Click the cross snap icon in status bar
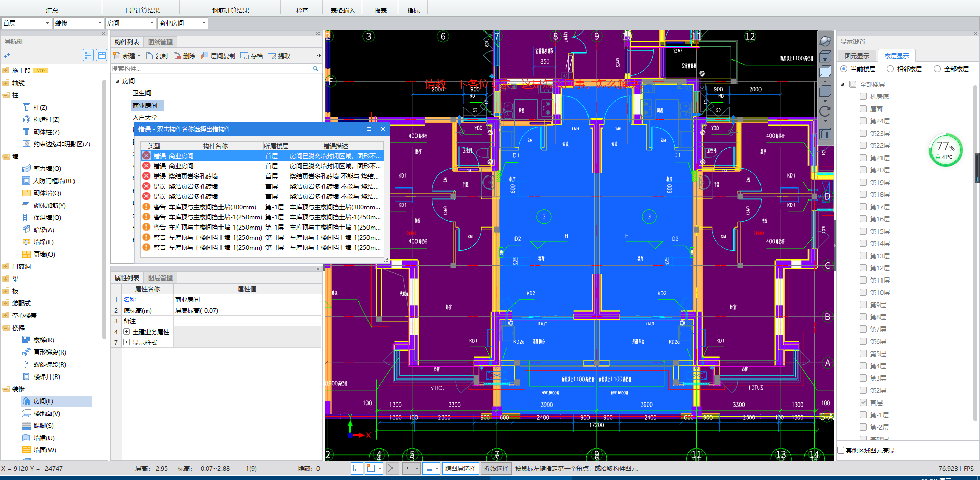Image resolution: width=980 pixels, height=480 pixels. coord(392,468)
